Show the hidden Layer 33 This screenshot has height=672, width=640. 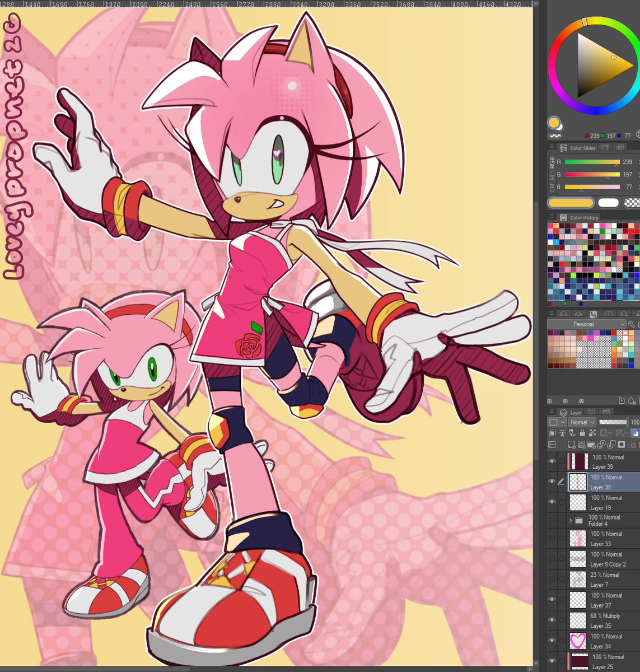point(552,538)
